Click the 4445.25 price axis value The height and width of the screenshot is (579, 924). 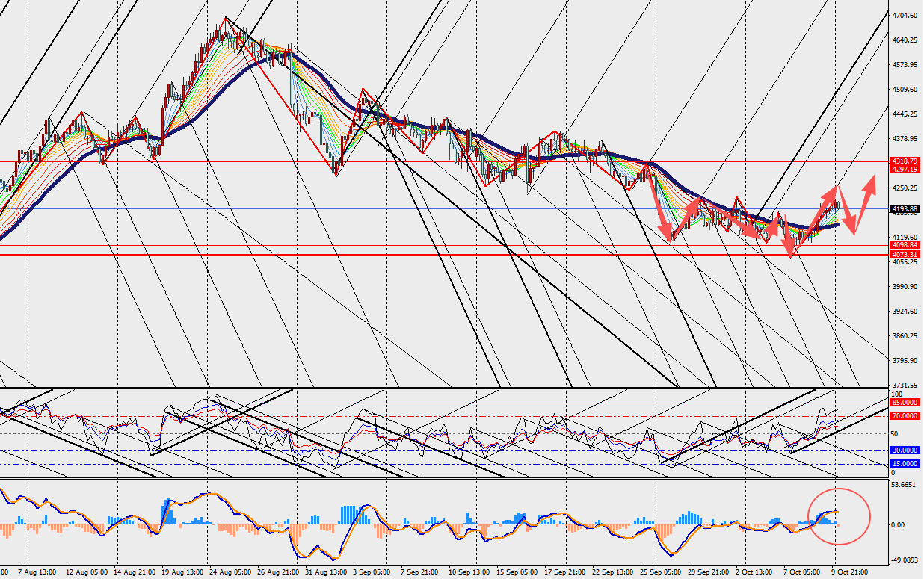click(905, 114)
